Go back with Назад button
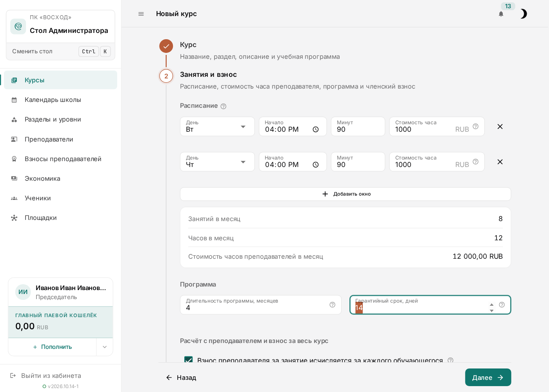Screen dimensions: 549x392 pyautogui.click(x=181, y=377)
